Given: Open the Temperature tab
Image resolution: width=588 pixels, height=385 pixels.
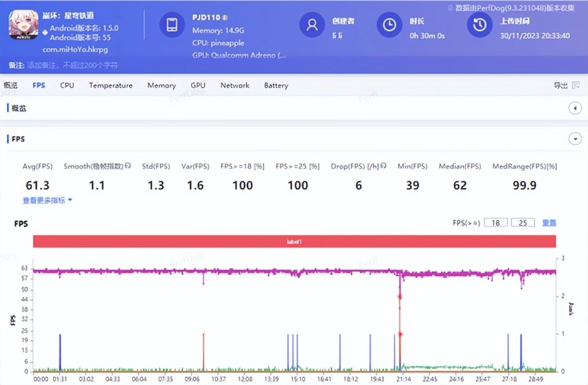Looking at the screenshot, I should click(111, 86).
